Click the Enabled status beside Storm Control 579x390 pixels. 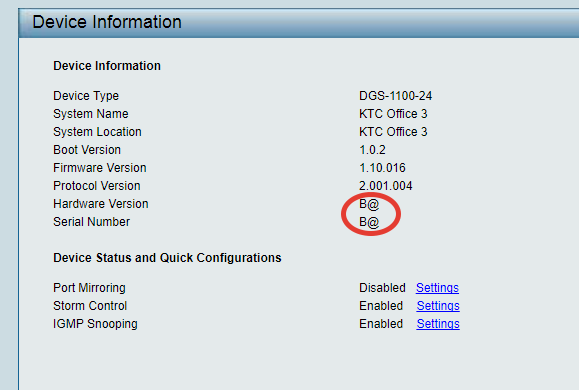[x=381, y=306]
